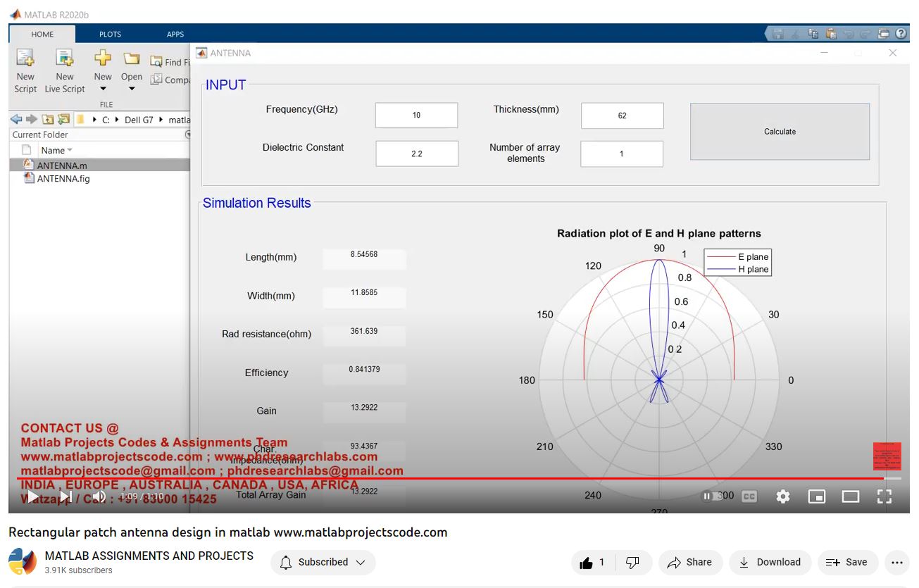Save video to a playlist
Screen dimensions: 919x588
pos(846,562)
